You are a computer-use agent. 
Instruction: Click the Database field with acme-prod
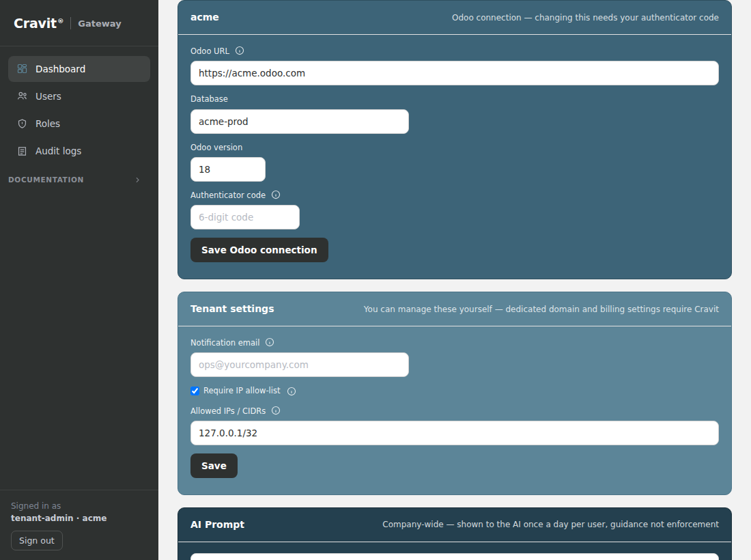[300, 122]
